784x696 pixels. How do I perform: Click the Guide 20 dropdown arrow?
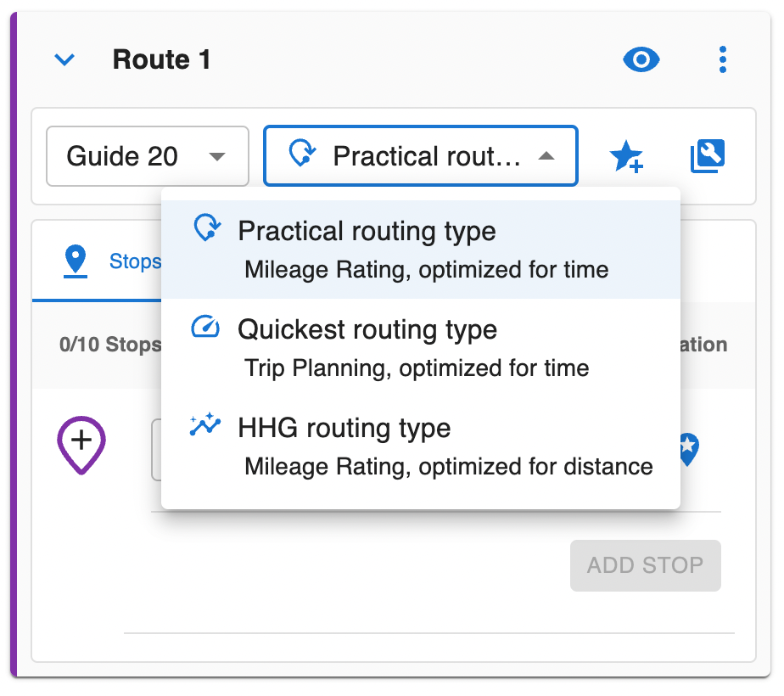pos(217,156)
